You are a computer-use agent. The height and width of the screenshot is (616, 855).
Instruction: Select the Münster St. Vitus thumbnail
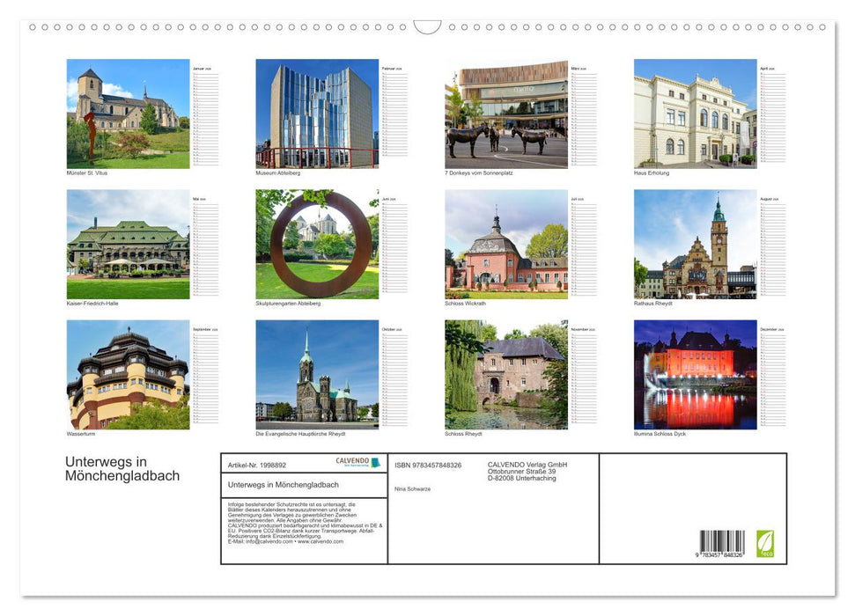coord(129,113)
